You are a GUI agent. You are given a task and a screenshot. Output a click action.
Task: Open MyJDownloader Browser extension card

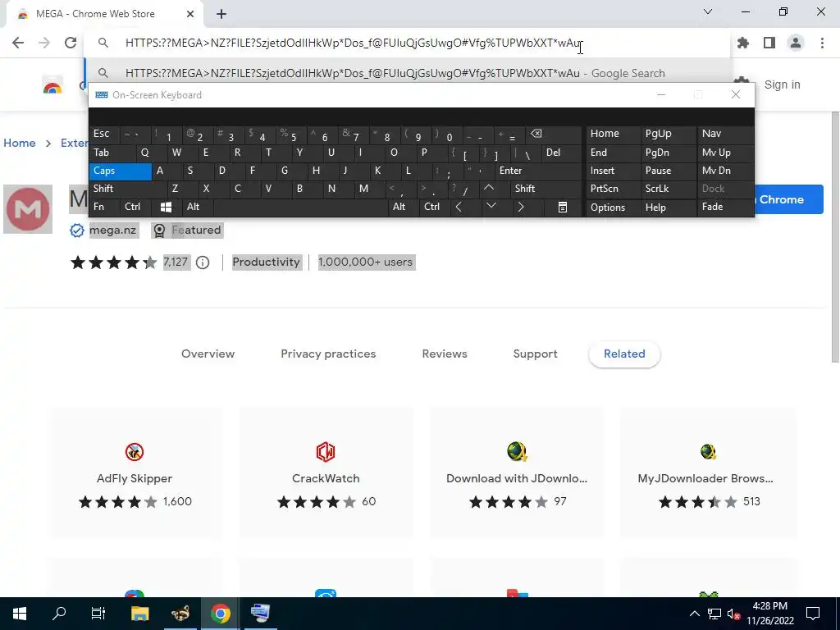tap(708, 472)
